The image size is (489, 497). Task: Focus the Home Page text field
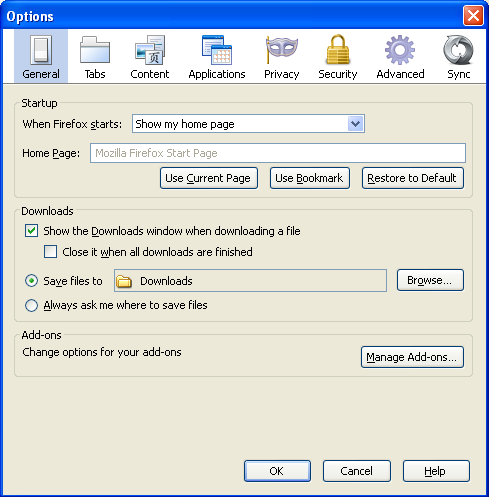click(x=278, y=153)
